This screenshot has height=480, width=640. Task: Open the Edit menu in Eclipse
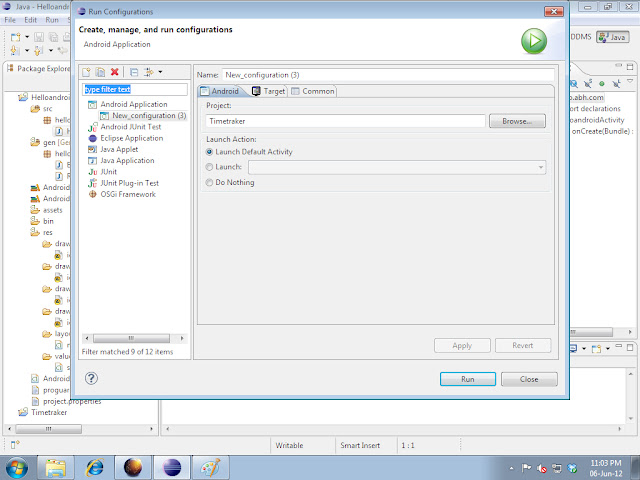coord(30,20)
